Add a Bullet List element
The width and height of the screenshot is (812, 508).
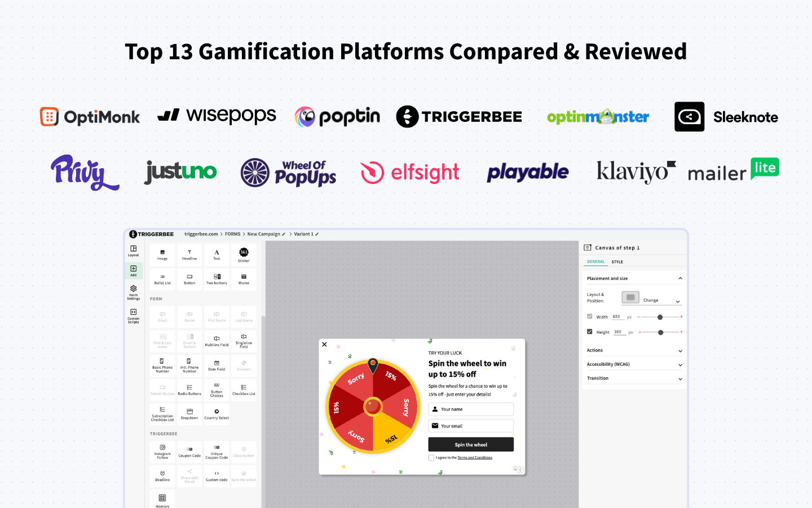(x=162, y=279)
